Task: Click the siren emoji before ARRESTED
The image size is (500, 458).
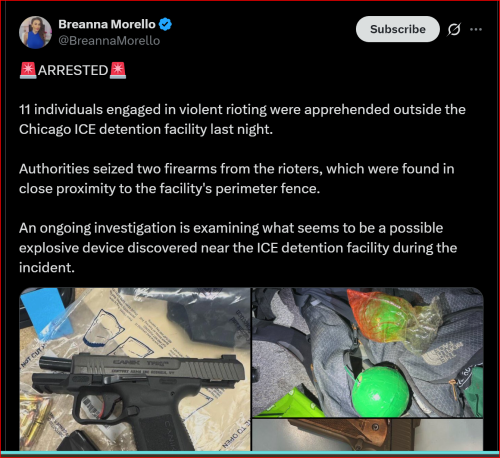Action: tap(28, 70)
